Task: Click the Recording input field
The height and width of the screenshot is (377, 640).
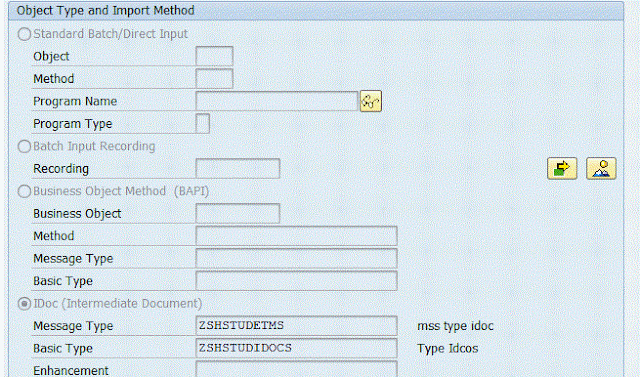Action: click(238, 168)
